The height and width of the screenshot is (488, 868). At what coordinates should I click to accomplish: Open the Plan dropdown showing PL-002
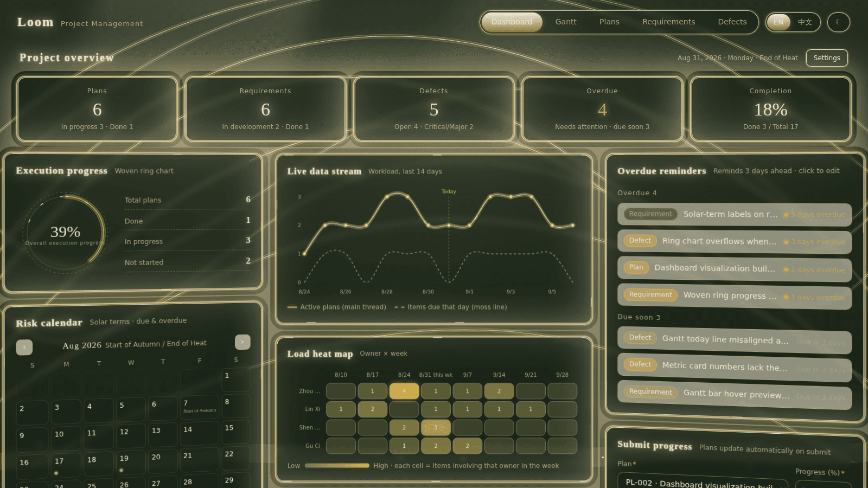[x=703, y=483]
